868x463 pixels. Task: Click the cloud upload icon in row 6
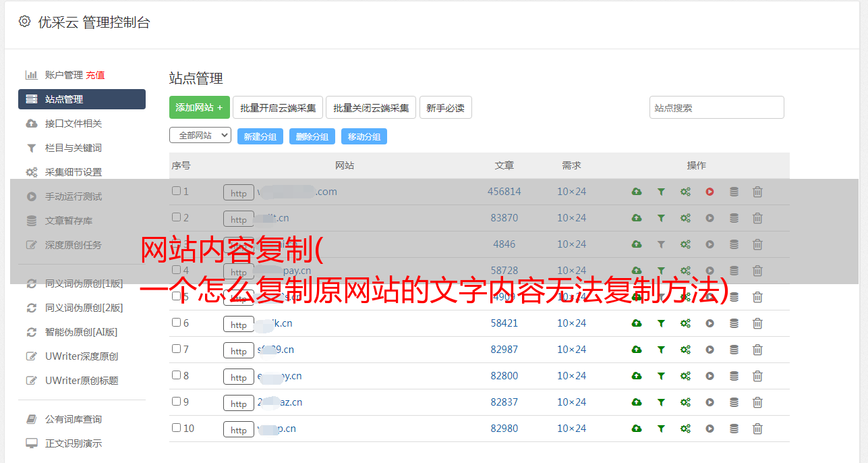tap(637, 323)
